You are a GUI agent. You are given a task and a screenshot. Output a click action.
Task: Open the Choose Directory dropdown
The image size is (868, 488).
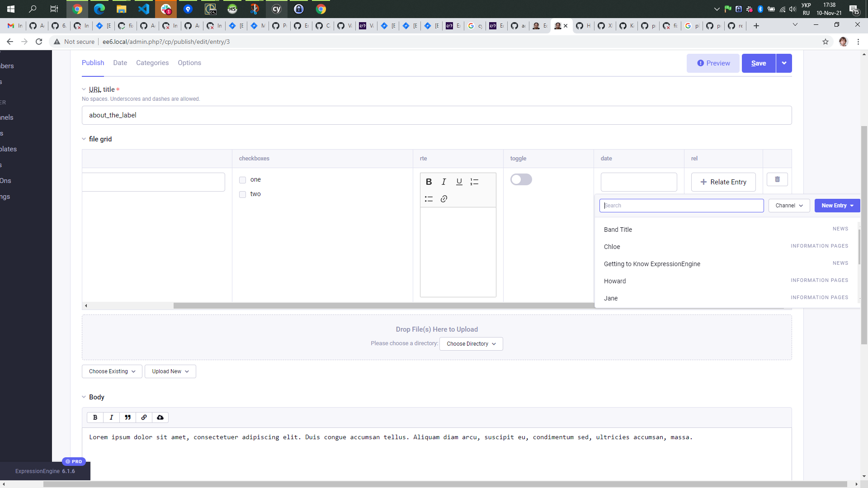pyautogui.click(x=471, y=344)
